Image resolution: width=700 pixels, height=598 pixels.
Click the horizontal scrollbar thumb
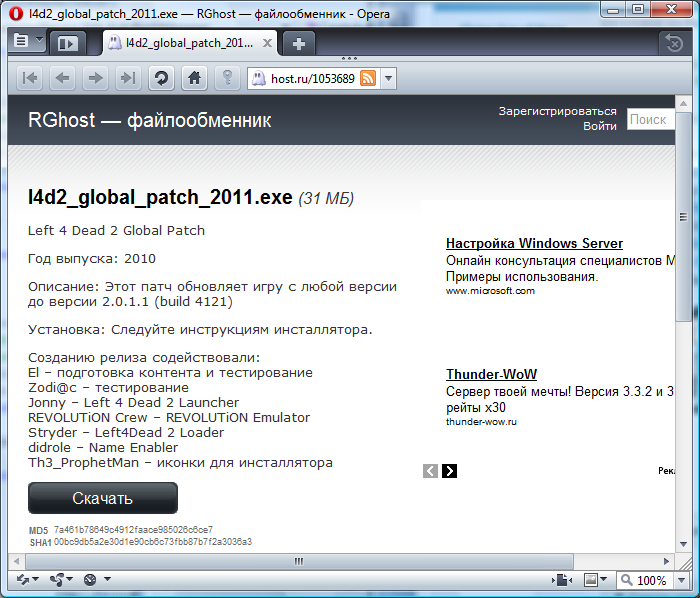[x=298, y=561]
